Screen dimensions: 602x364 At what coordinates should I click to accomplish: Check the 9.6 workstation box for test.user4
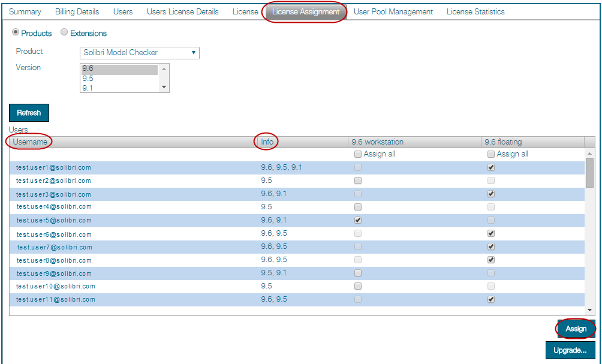tap(358, 207)
